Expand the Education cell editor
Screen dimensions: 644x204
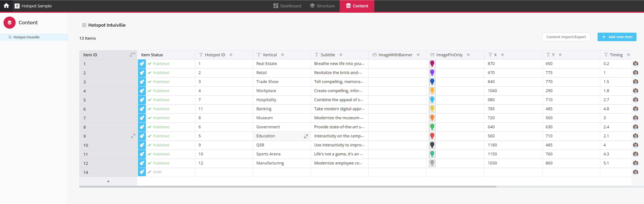point(306,136)
